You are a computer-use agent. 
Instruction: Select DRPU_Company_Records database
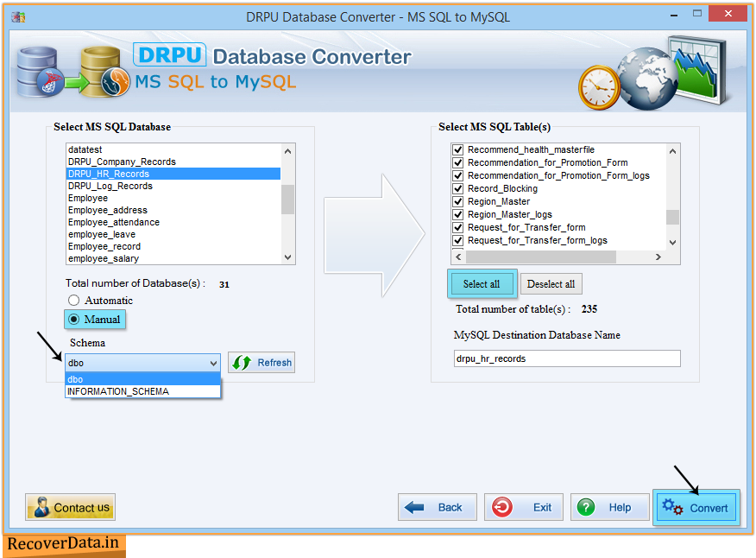[173, 162]
